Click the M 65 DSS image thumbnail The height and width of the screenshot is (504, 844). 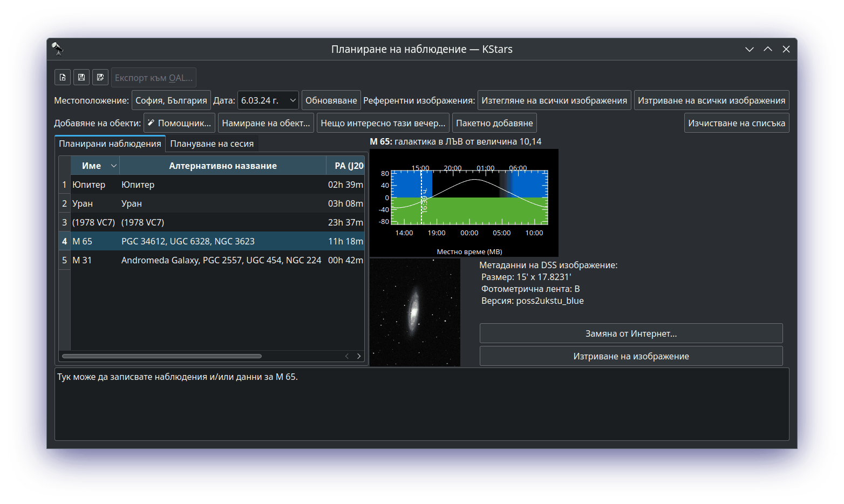coord(414,312)
